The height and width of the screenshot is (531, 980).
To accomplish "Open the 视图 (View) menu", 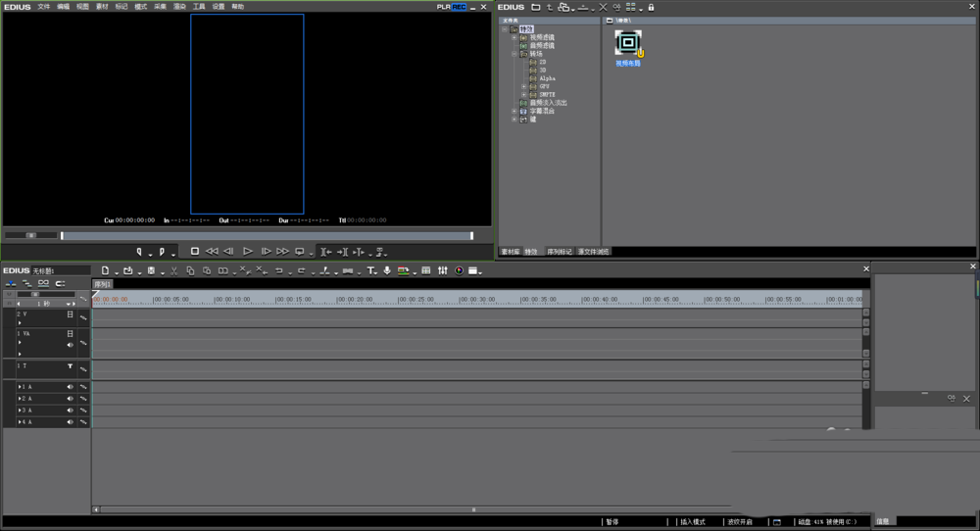I will click(82, 7).
